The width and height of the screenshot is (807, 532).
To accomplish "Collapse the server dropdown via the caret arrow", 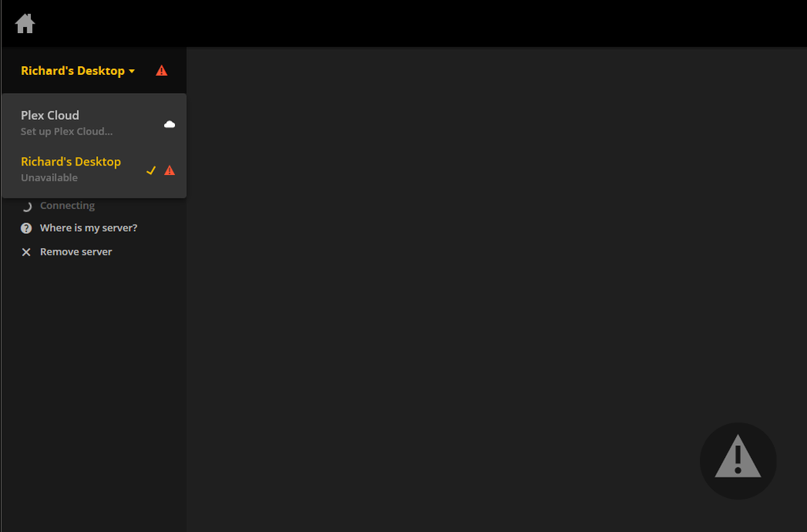I will [132, 71].
